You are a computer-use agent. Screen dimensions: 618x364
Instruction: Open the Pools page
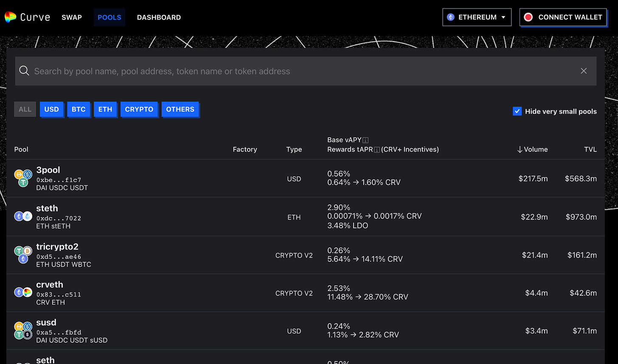click(x=110, y=17)
